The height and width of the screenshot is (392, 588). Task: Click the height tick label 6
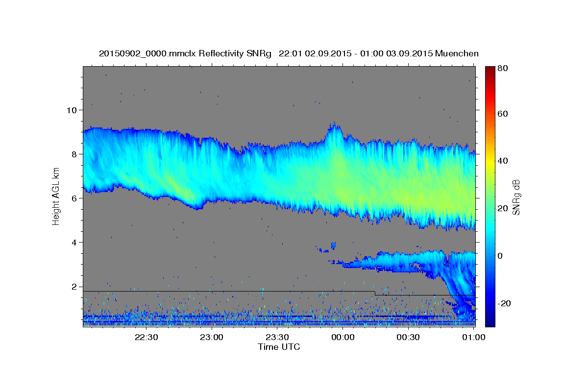pyautogui.click(x=74, y=198)
